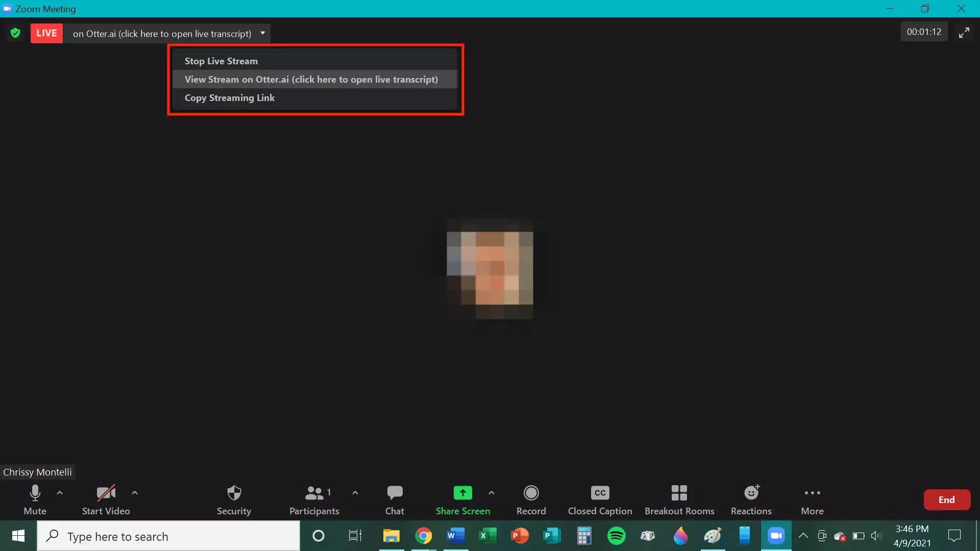Open the Chat panel
Viewport: 980px width, 551px height.
coord(395,500)
